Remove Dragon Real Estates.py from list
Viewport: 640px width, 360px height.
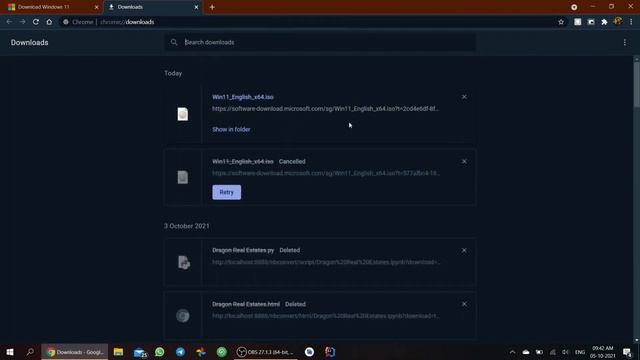tap(464, 250)
